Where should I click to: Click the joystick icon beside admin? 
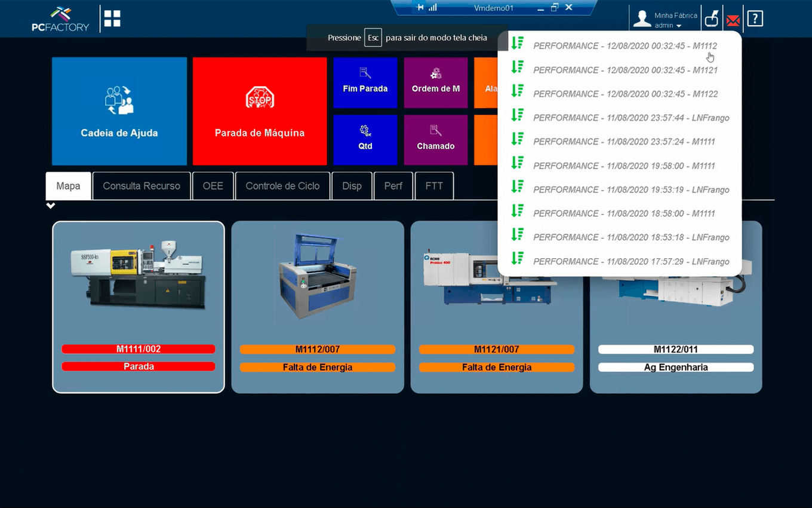tap(711, 19)
